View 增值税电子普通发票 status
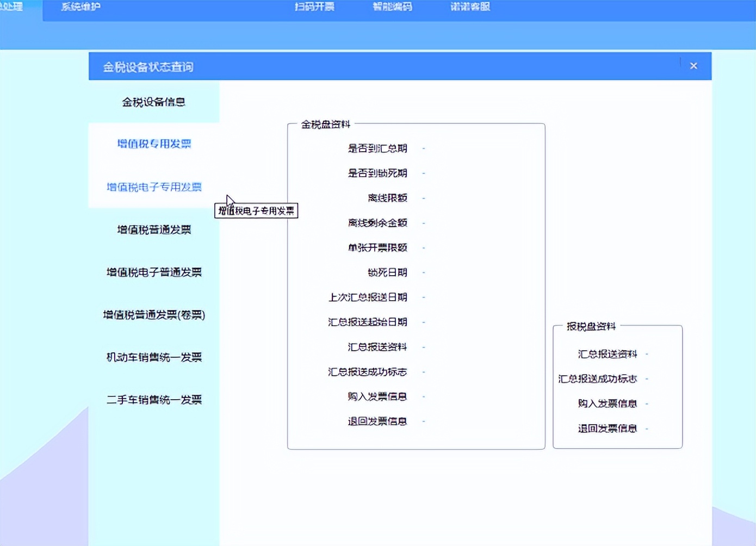 point(154,272)
